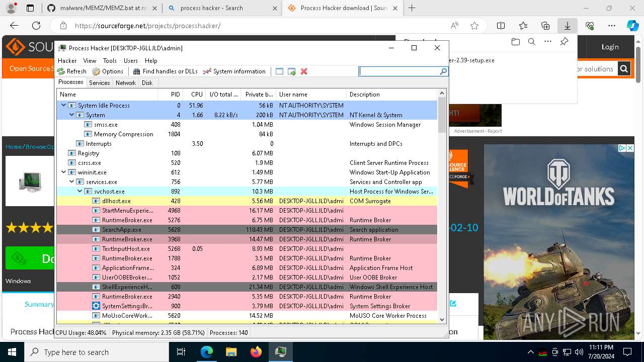Switch to the Network tab
This screenshot has width=644, height=362.
click(x=126, y=83)
